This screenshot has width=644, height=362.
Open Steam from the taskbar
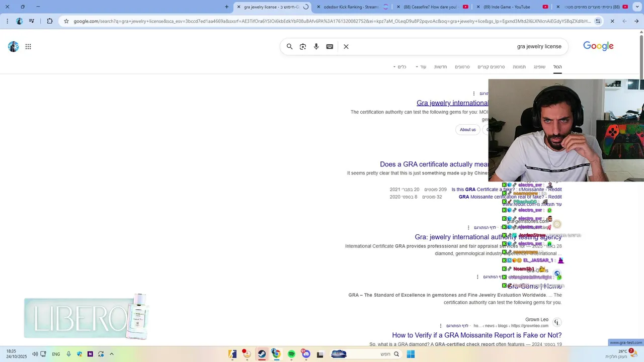pyautogui.click(x=262, y=354)
